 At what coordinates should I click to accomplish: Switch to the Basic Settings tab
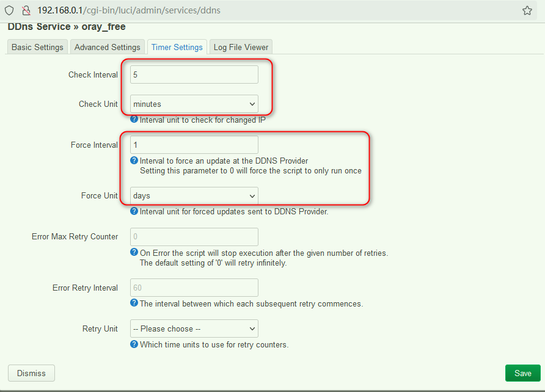click(x=37, y=47)
